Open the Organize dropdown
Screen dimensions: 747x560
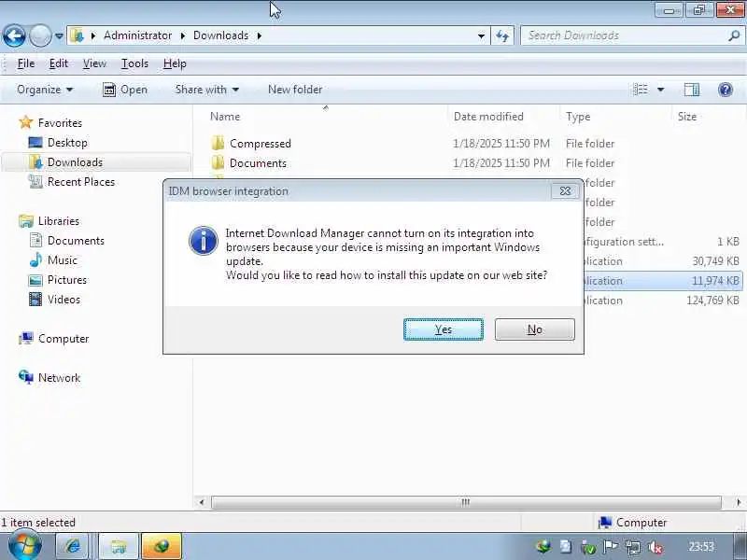45,90
